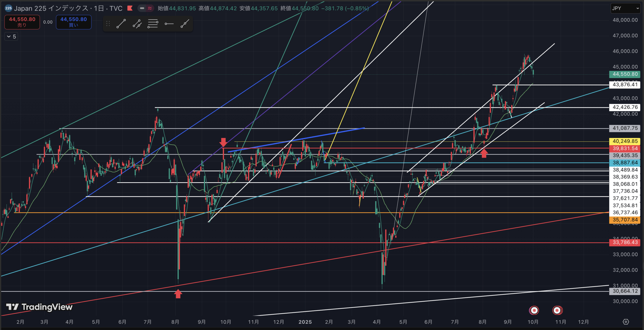Click the red flag icon beside TVC
644x330 pixels.
pyautogui.click(x=130, y=8)
